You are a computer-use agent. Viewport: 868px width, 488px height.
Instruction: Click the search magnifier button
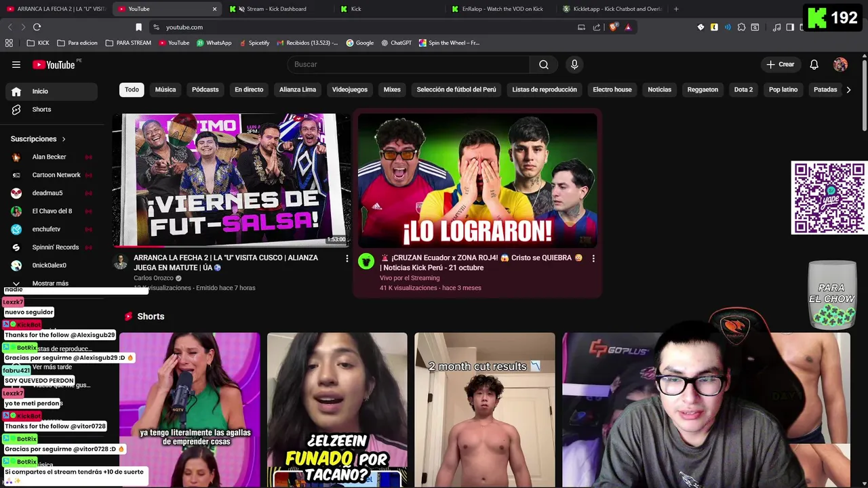point(544,64)
